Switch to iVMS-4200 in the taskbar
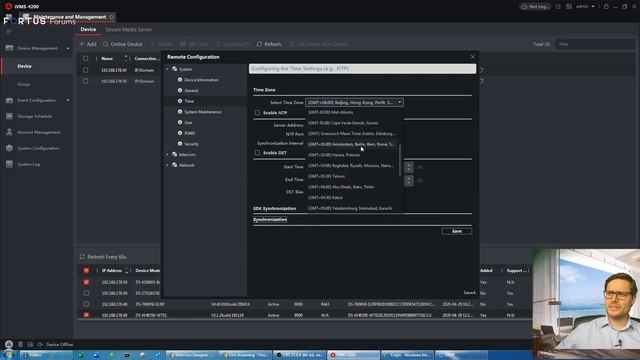This screenshot has width=640, height=360. tap(354, 355)
